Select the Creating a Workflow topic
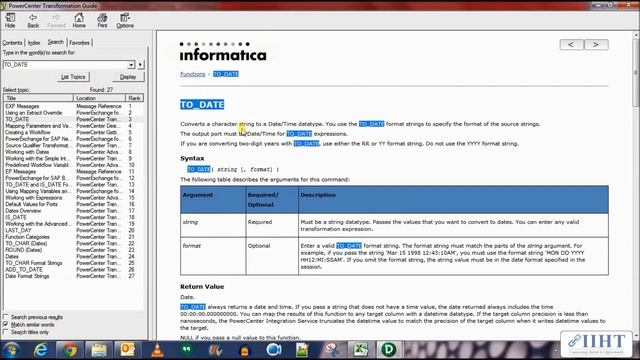Screen dimensions: 640x360 [x=27, y=132]
